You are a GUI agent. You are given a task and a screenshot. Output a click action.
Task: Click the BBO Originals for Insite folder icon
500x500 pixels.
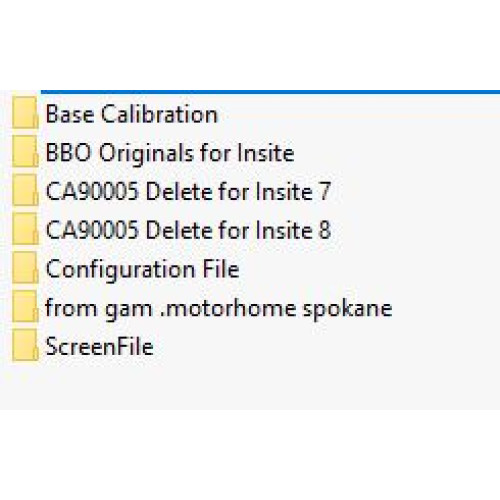click(x=25, y=151)
